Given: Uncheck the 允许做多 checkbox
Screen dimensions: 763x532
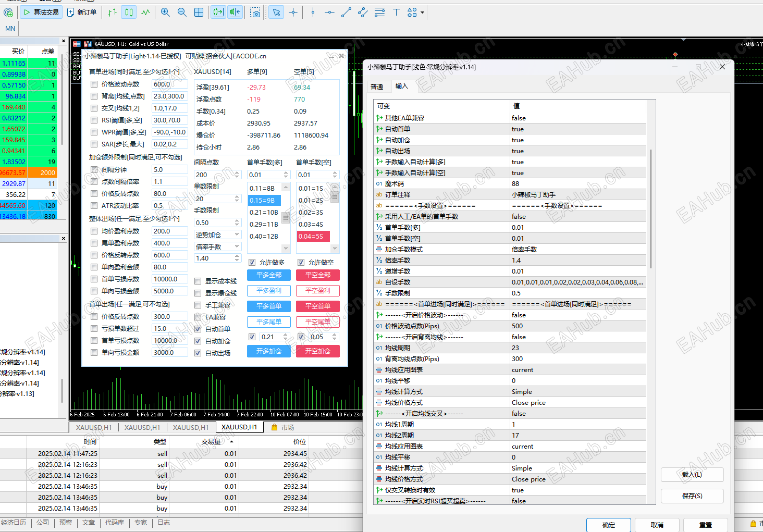Looking at the screenshot, I should pos(252,263).
